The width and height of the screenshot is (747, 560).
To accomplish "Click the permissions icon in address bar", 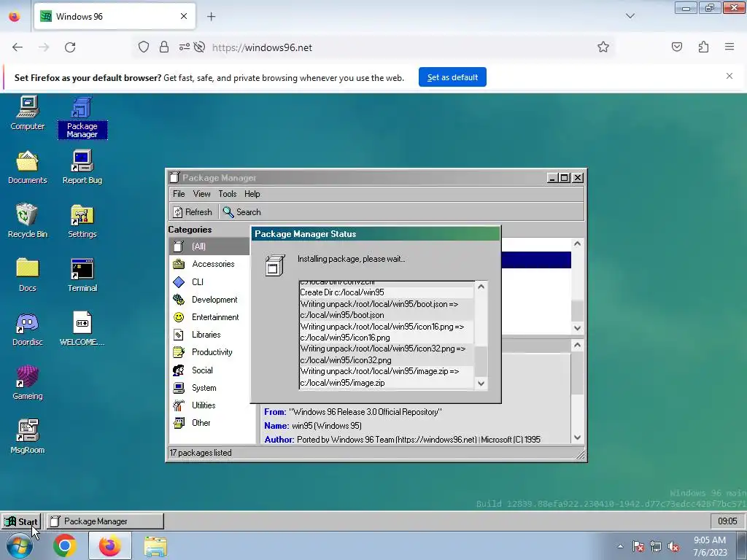I will pyautogui.click(x=185, y=47).
